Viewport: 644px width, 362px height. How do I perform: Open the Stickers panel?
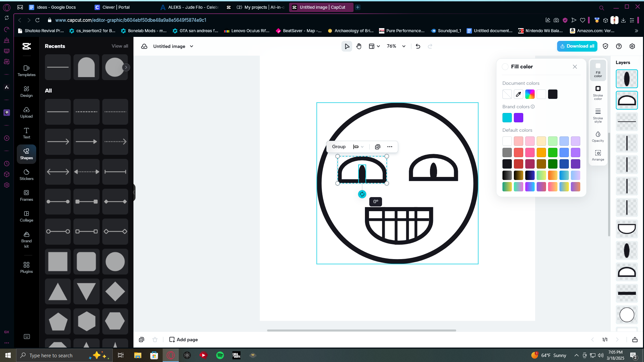pyautogui.click(x=26, y=175)
